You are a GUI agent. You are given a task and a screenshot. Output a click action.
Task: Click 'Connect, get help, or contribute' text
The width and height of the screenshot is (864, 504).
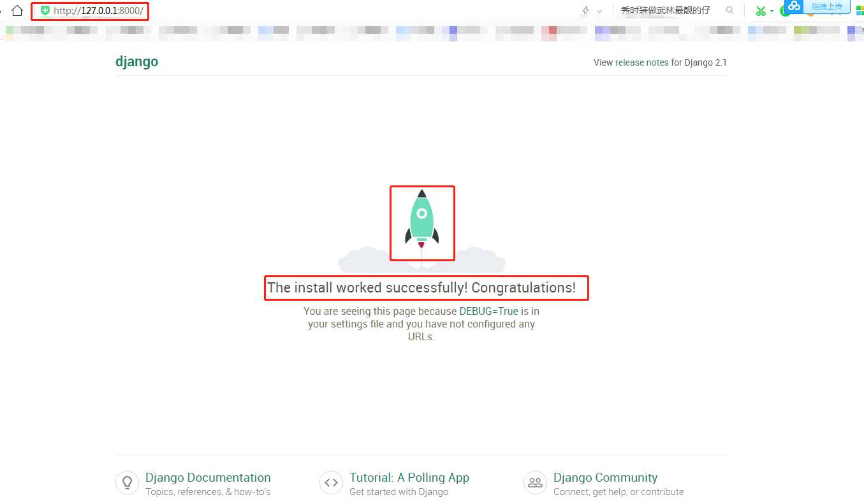click(x=619, y=492)
